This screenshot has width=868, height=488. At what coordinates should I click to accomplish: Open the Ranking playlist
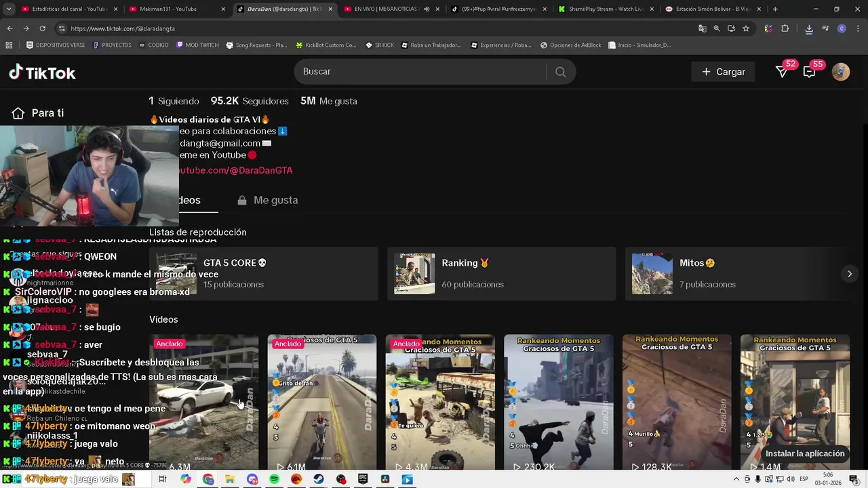point(502,274)
